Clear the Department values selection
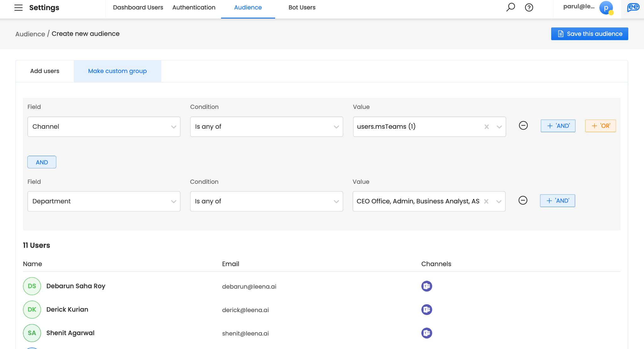644x349 pixels. (486, 201)
